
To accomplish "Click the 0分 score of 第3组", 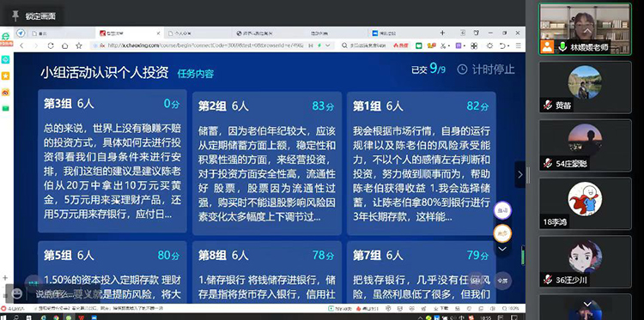I will point(172,104).
